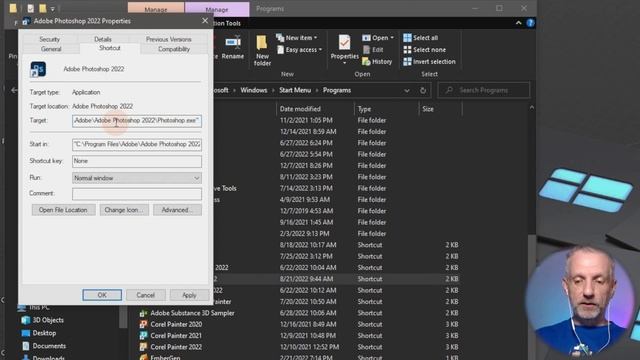This screenshot has width=640, height=360.
Task: Sort by the Size column header
Action: (x=428, y=109)
